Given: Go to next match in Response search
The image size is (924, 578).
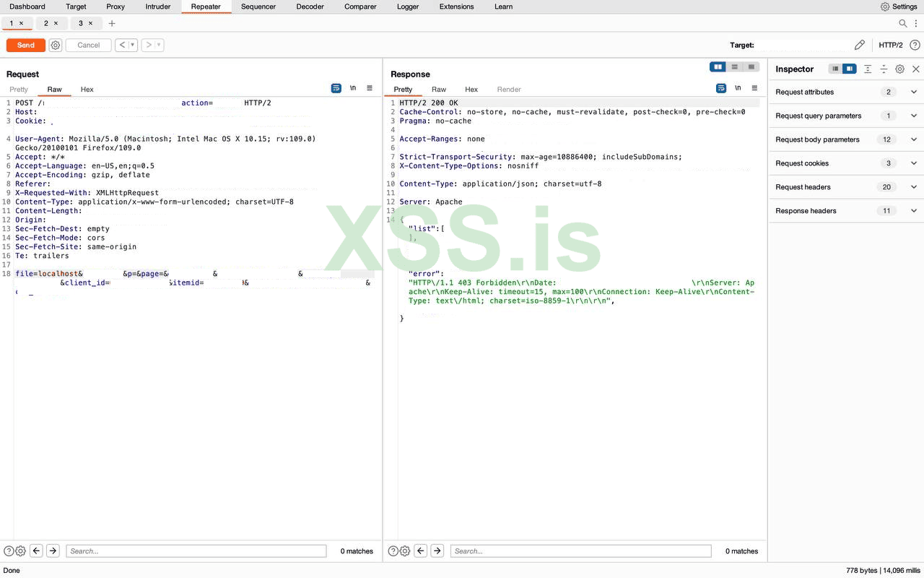Looking at the screenshot, I should point(437,551).
